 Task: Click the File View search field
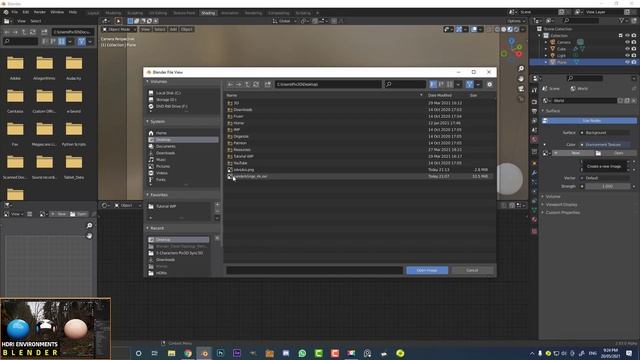click(405, 84)
